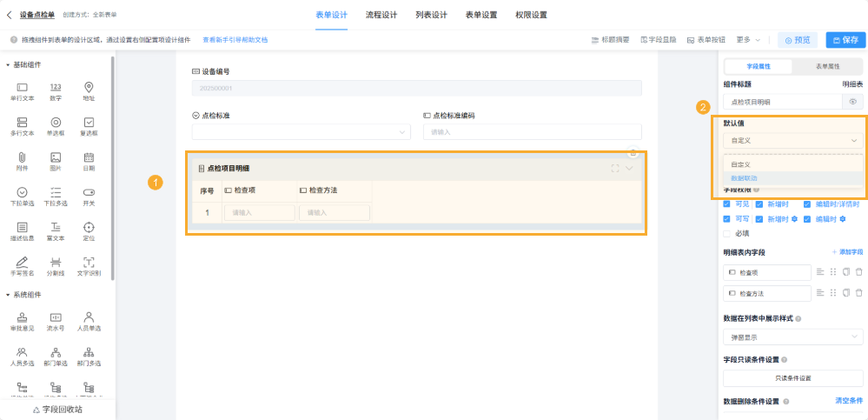Image resolution: width=868 pixels, height=420 pixels.
Task: Toggle 新增时 checkbox in the 可写 row
Action: click(x=759, y=219)
